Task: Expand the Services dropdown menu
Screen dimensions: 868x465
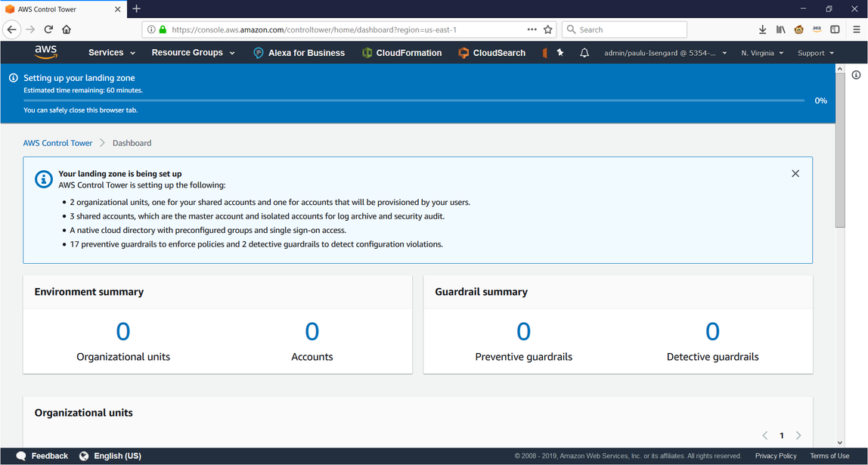Action: [112, 53]
